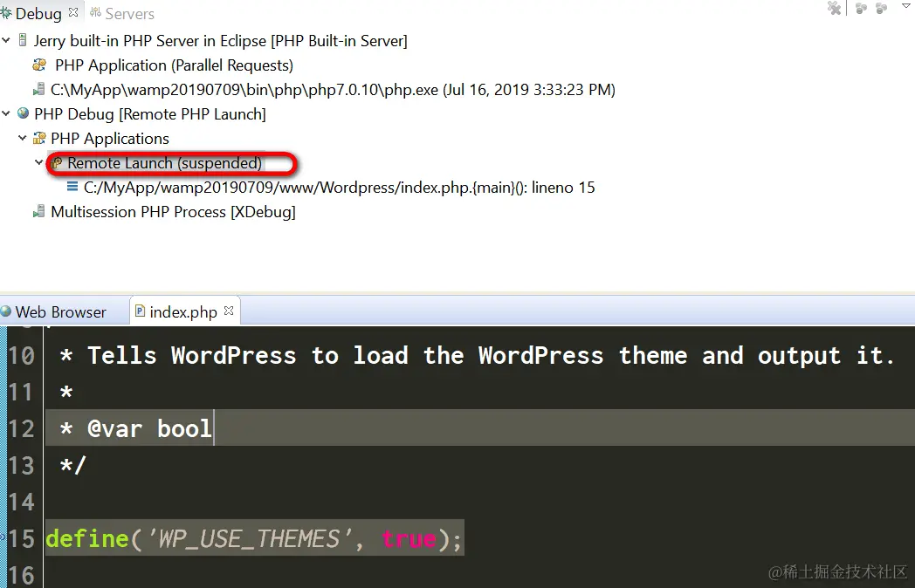The width and height of the screenshot is (915, 588).
Task: Click the stack frame lines icon
Action: click(x=72, y=187)
